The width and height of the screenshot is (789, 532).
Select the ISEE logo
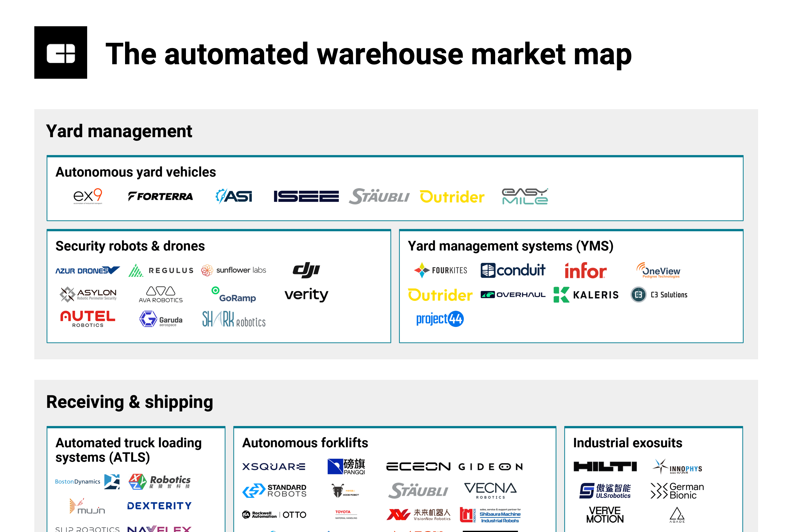coord(306,196)
